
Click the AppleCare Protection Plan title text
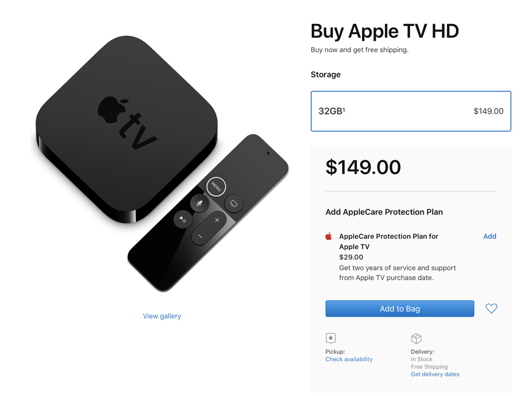point(389,241)
